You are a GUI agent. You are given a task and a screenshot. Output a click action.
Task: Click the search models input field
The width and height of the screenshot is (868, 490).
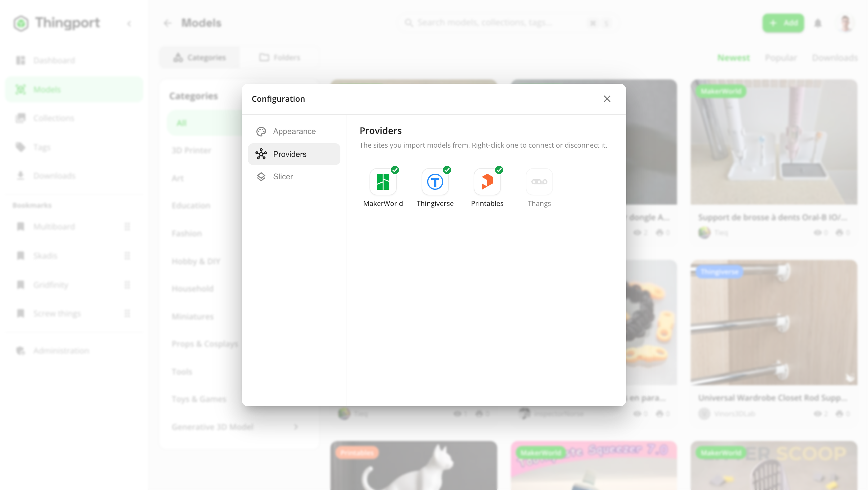509,23
